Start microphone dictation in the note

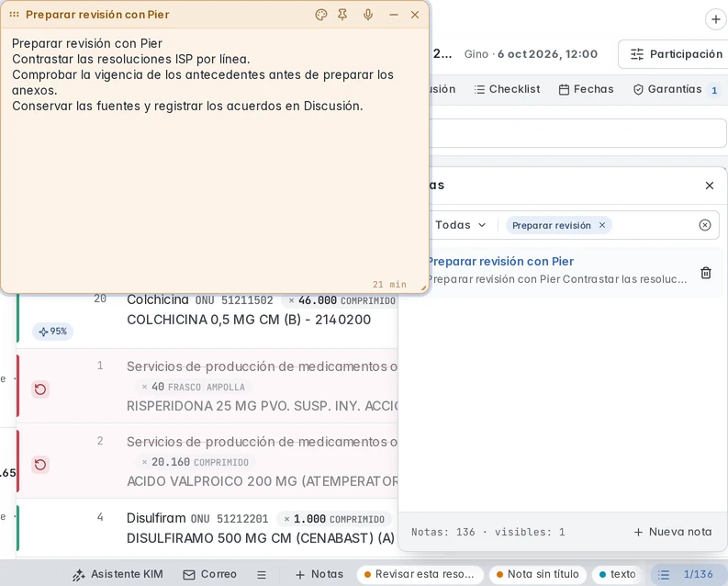tap(368, 15)
